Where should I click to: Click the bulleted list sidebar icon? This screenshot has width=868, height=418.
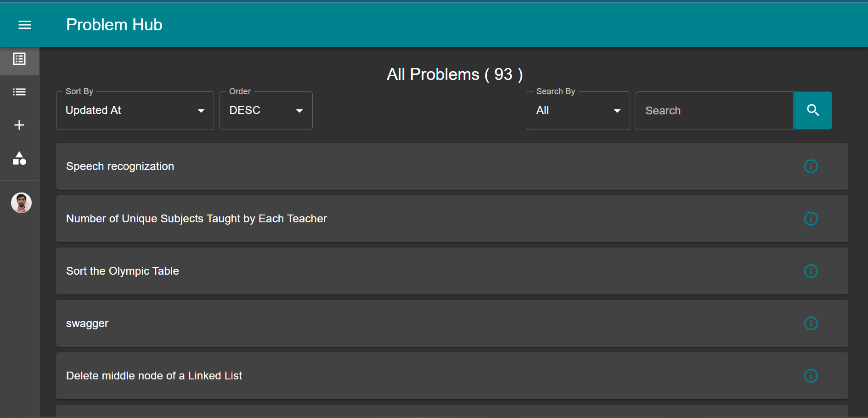tap(19, 92)
